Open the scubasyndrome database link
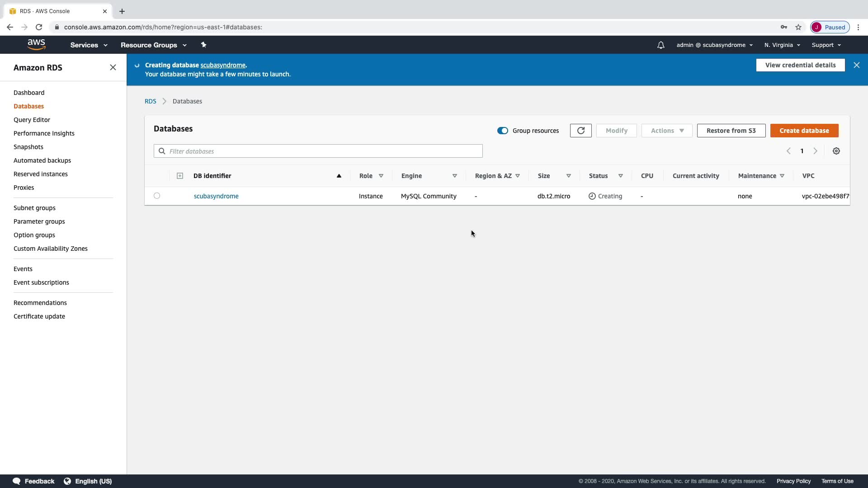The width and height of the screenshot is (868, 488). point(216,196)
